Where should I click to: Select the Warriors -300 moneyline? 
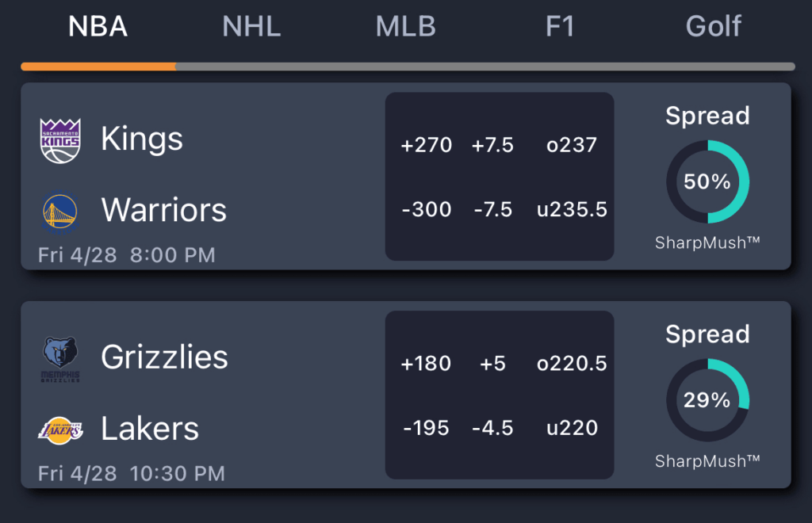coord(426,209)
